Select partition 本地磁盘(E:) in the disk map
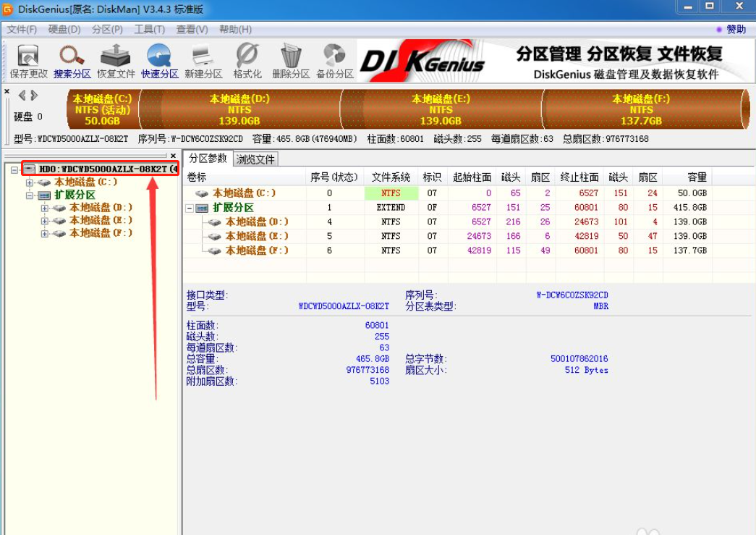The height and width of the screenshot is (535, 756). pyautogui.click(x=441, y=109)
